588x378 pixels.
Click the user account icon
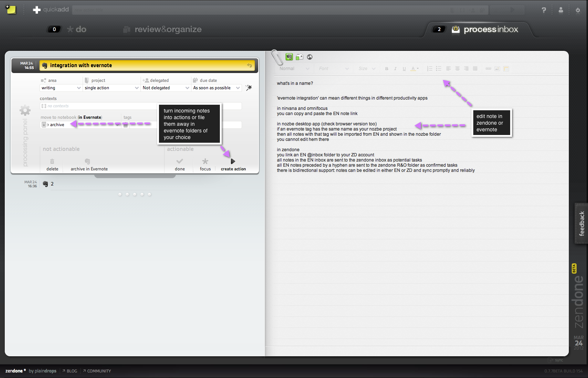[561, 10]
